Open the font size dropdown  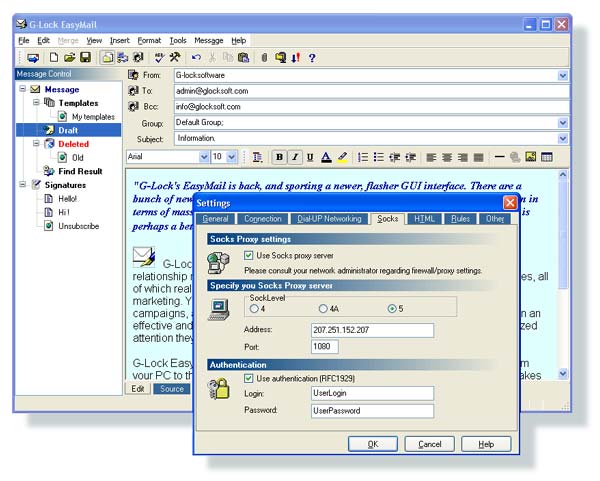[x=232, y=157]
